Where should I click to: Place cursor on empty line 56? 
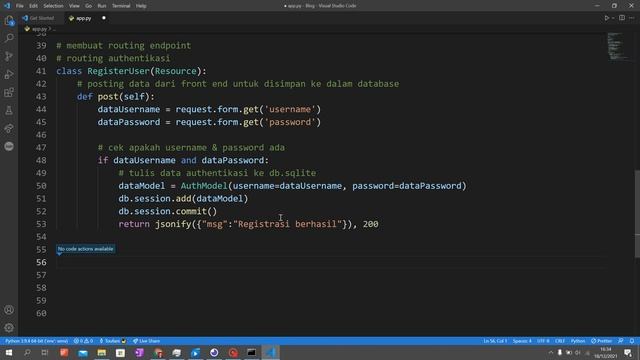pos(331,262)
